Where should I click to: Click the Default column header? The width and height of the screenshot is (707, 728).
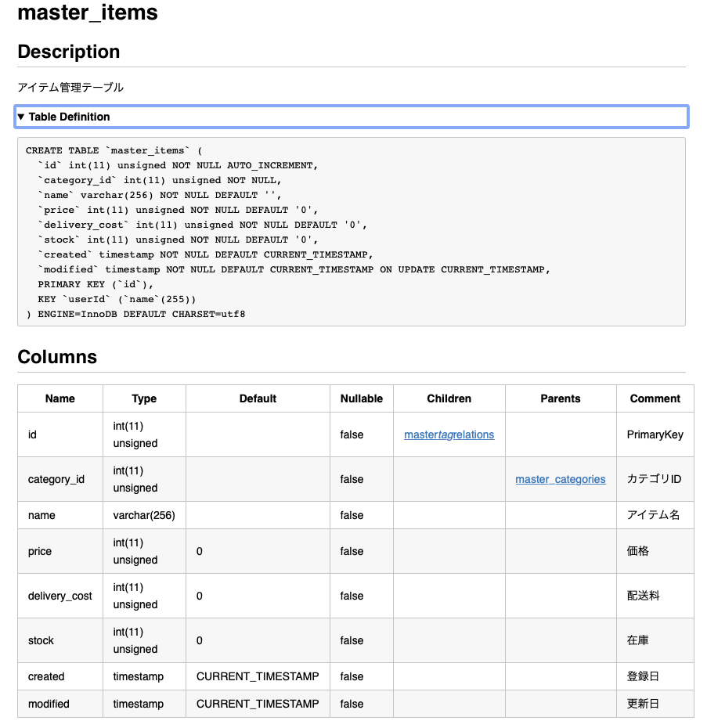tap(258, 398)
